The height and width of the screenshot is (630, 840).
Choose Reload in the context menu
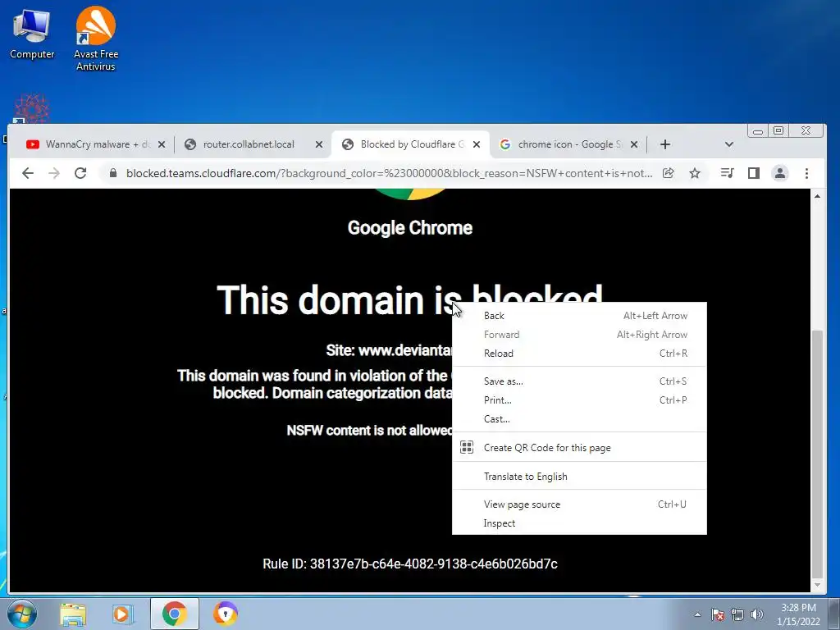tap(579, 353)
